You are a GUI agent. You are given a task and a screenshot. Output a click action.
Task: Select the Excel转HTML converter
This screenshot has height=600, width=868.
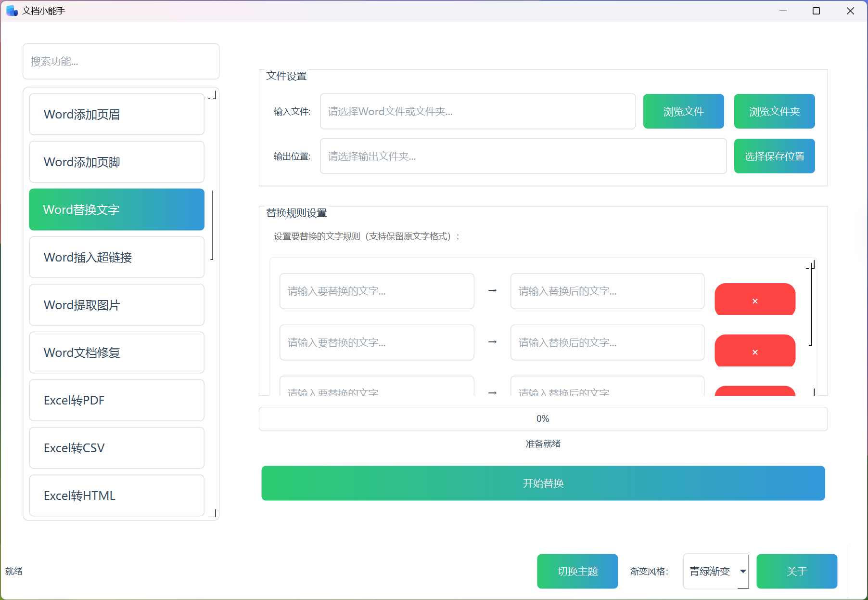(116, 496)
